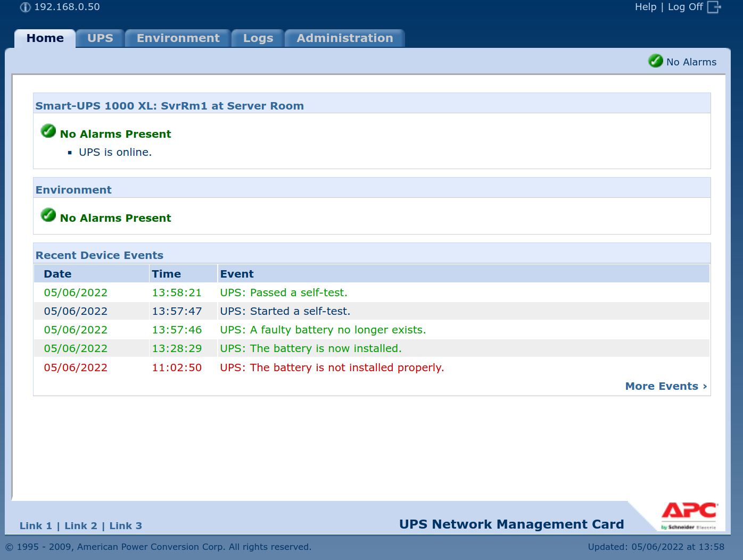Open the Home tab
The width and height of the screenshot is (743, 560).
(45, 38)
